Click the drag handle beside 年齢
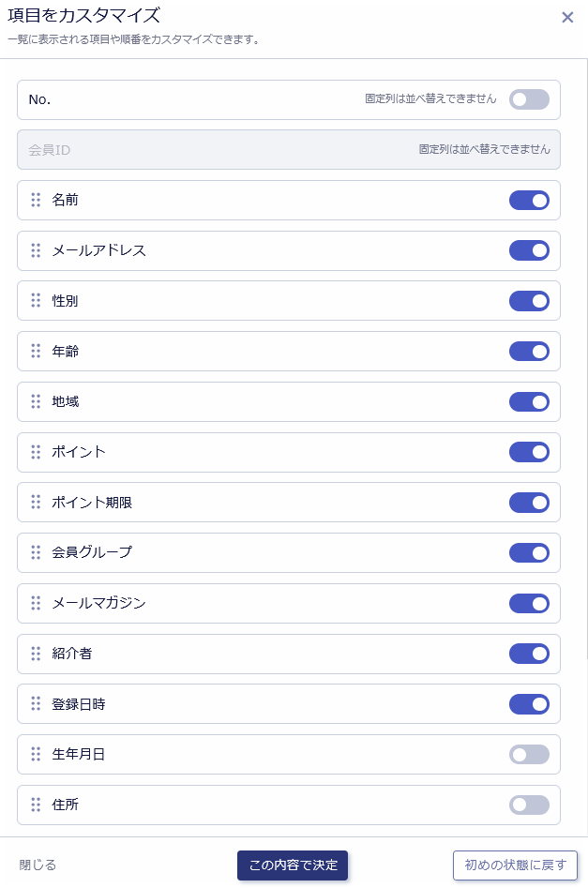The height and width of the screenshot is (888, 588). pyautogui.click(x=36, y=351)
